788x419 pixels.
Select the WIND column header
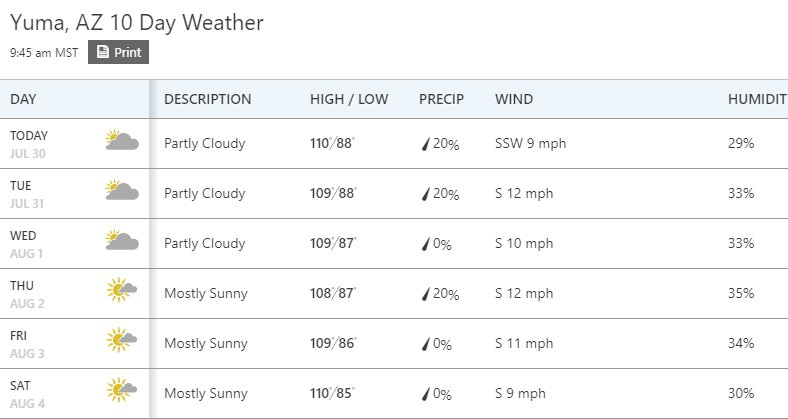514,99
